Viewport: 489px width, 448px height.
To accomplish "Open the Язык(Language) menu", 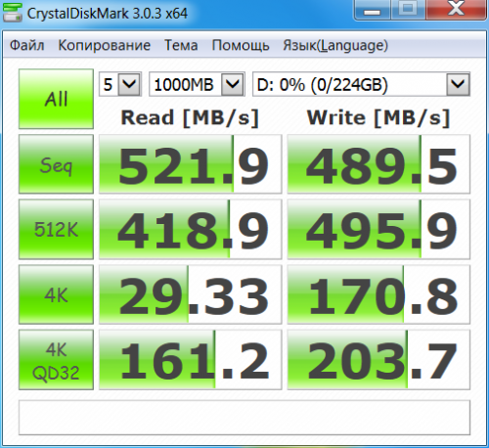I will coord(335,45).
